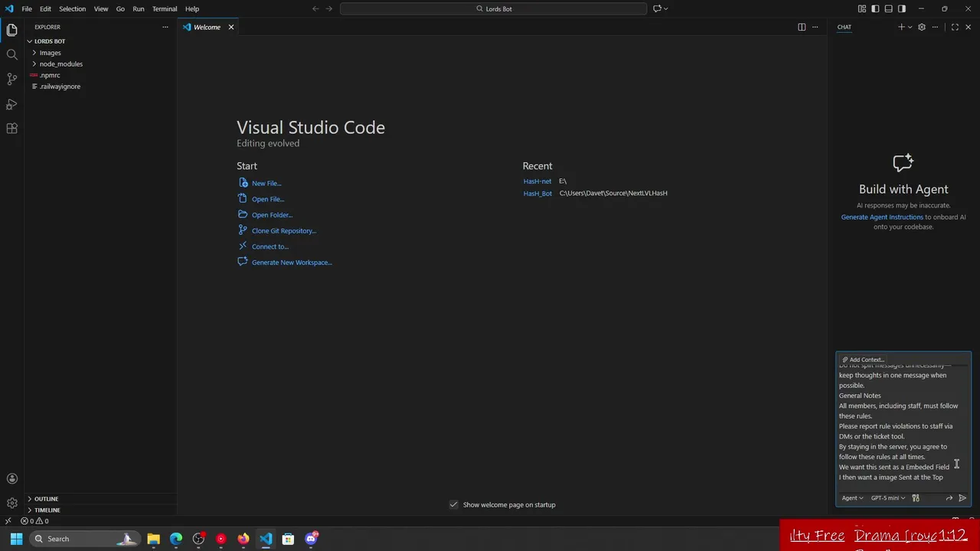Click the New File link
The image size is (980, 551).
266,183
